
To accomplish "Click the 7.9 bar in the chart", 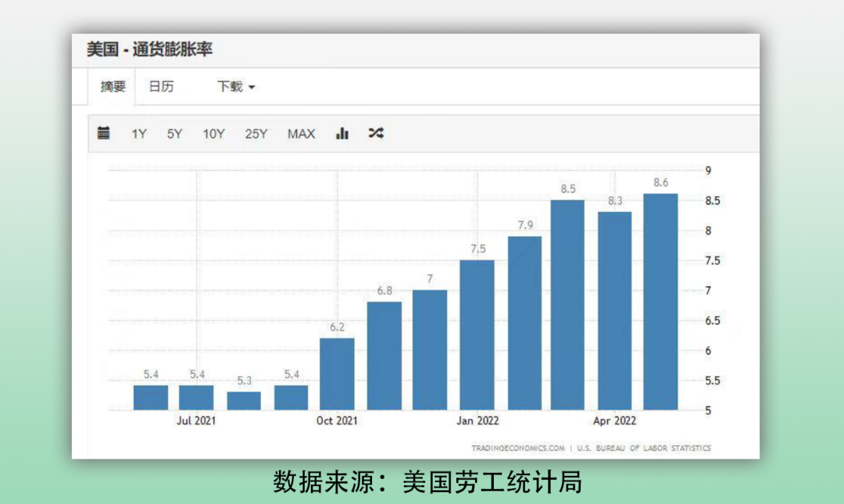I will coord(525,323).
